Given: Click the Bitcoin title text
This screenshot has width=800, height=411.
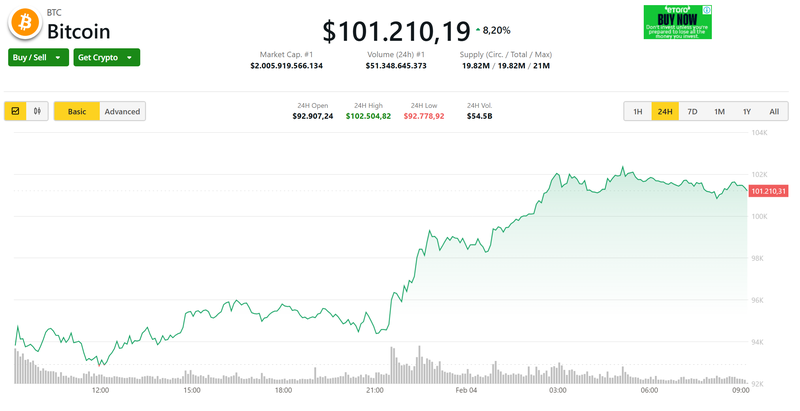Looking at the screenshot, I should point(79,31).
